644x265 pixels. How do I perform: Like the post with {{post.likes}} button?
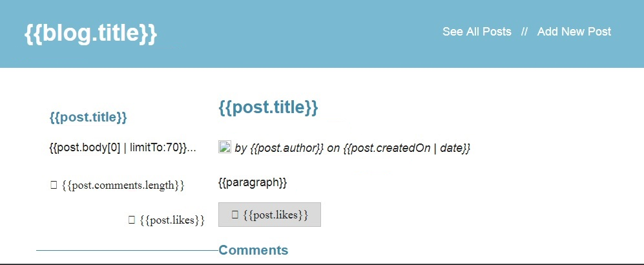tap(269, 215)
